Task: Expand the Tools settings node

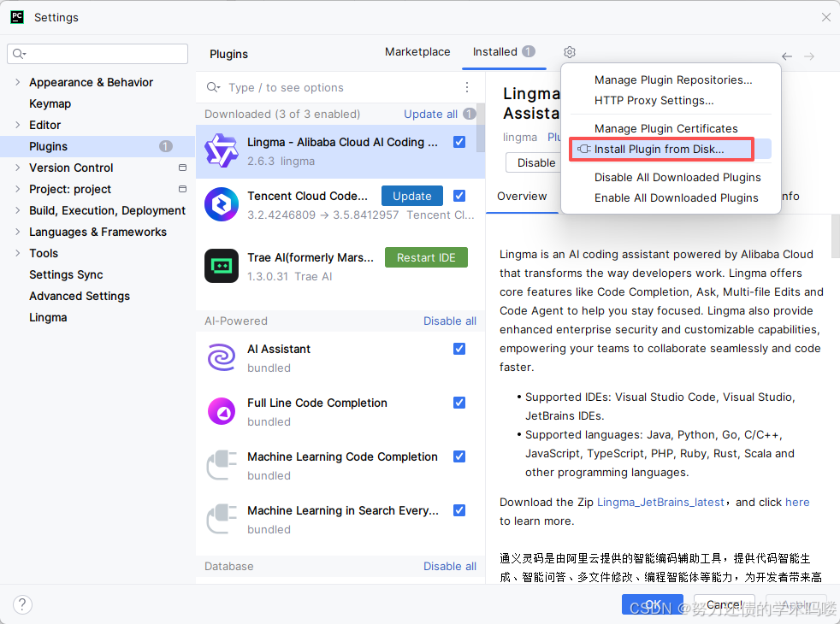Action: pos(18,253)
